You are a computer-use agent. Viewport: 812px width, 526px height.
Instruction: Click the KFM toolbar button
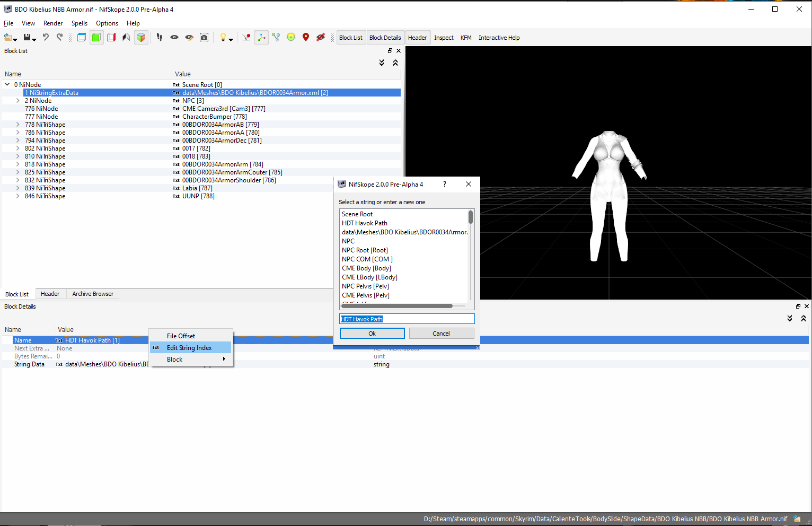pos(466,38)
